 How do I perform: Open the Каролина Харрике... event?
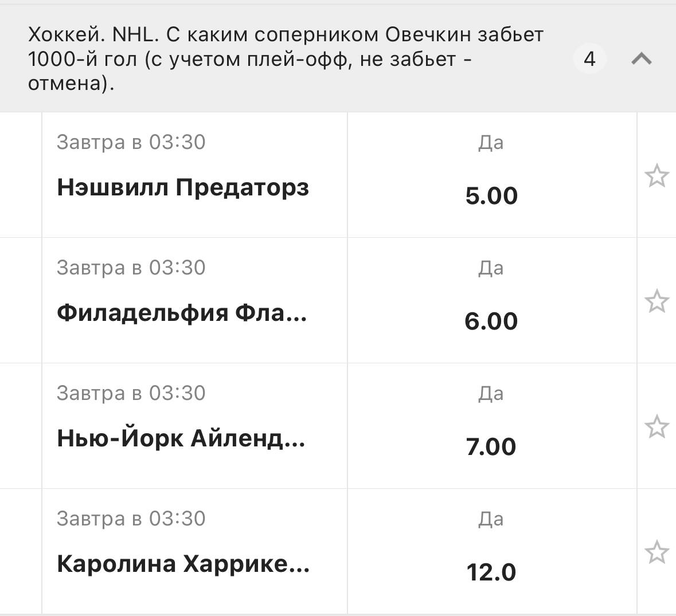point(183,564)
